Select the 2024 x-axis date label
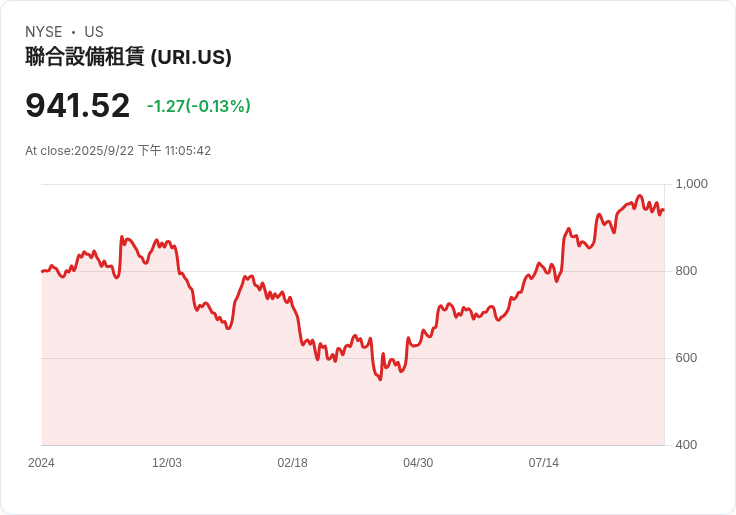Viewport: 736px width, 515px height. [41, 463]
